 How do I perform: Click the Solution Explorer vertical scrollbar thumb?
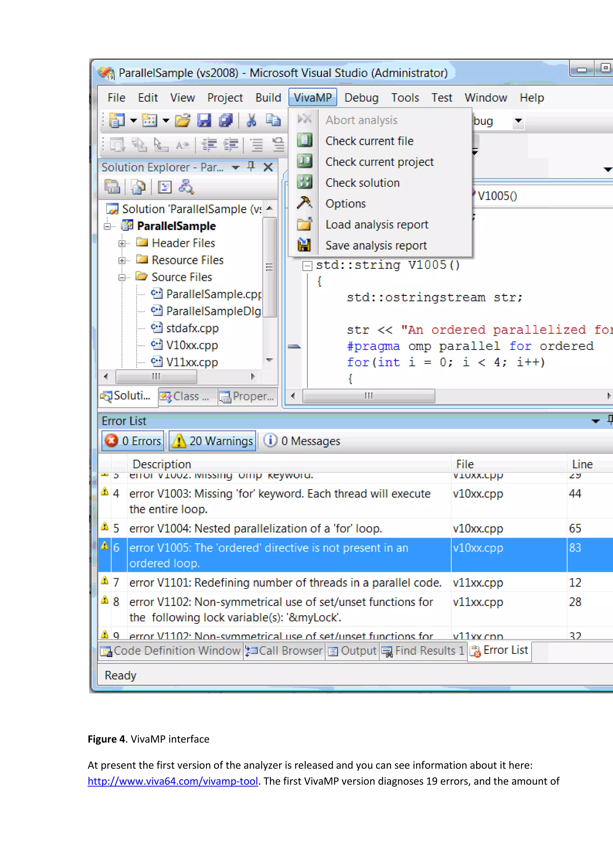pos(269,267)
